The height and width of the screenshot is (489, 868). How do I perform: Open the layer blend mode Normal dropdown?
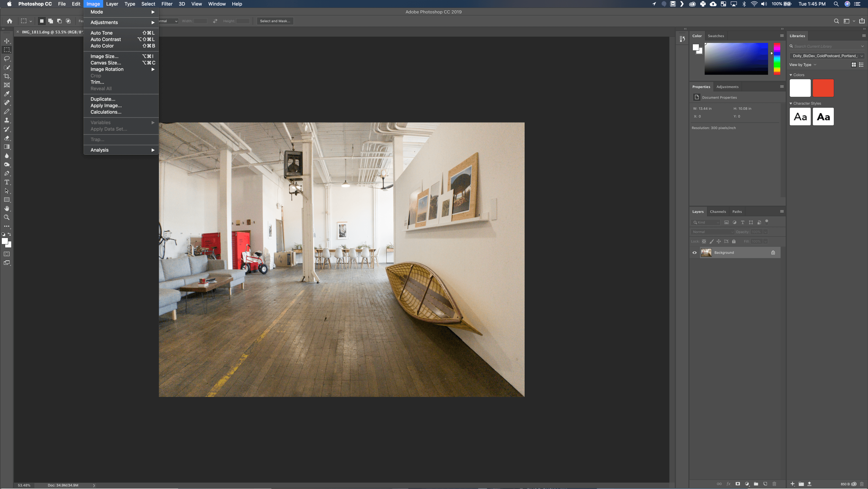pos(712,232)
